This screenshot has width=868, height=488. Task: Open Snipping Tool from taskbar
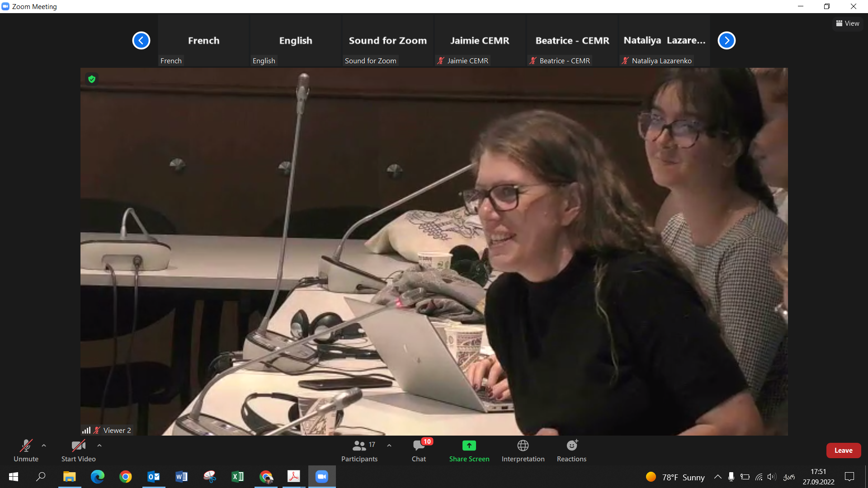(x=210, y=477)
